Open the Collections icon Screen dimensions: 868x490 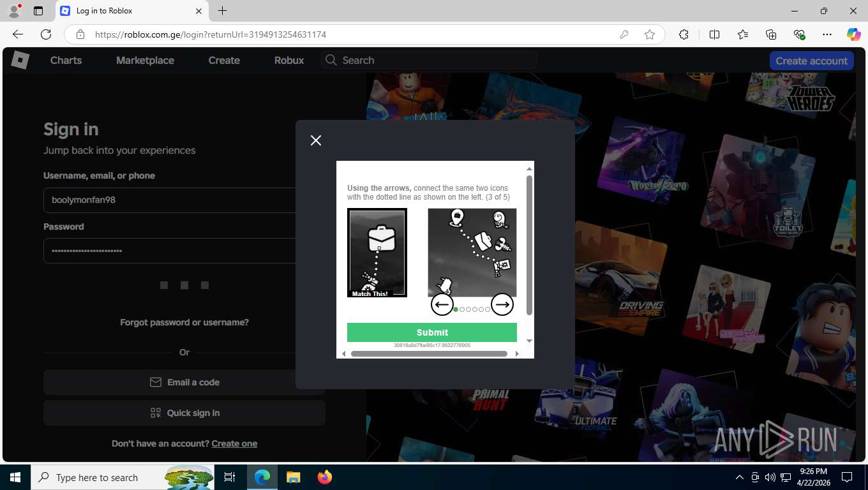(771, 34)
